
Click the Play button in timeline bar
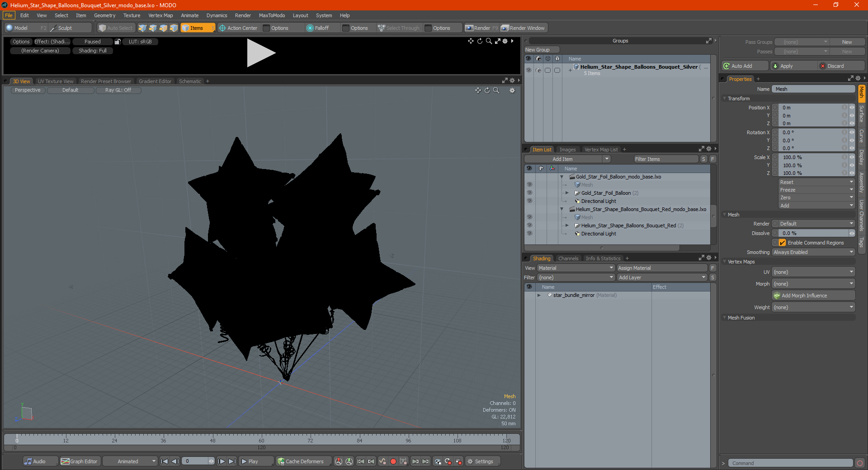pos(256,461)
